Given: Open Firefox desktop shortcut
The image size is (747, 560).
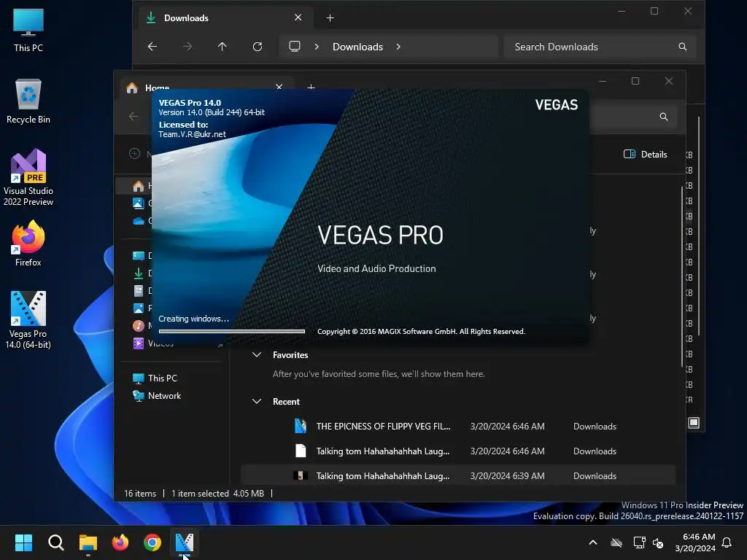Looking at the screenshot, I should tap(28, 244).
